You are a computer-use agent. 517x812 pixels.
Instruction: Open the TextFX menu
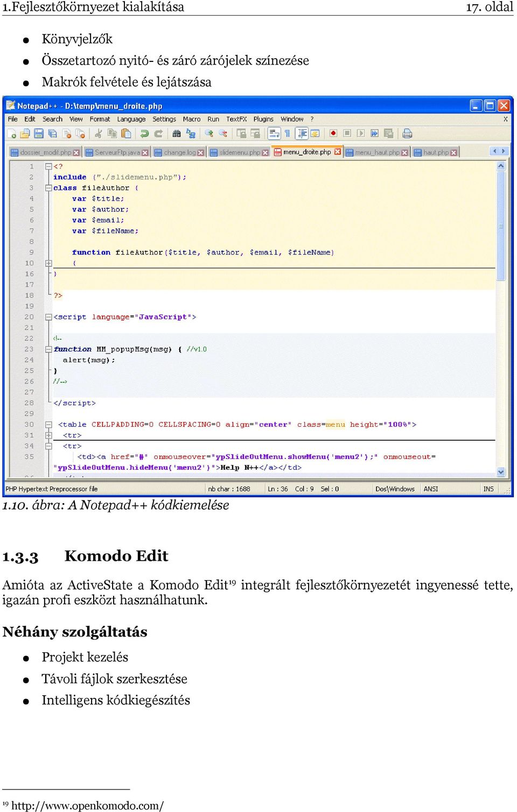click(x=236, y=119)
